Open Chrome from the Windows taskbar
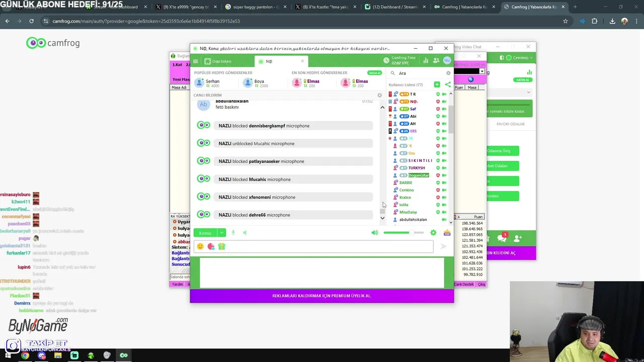This screenshot has width=644, height=362. tap(25, 355)
